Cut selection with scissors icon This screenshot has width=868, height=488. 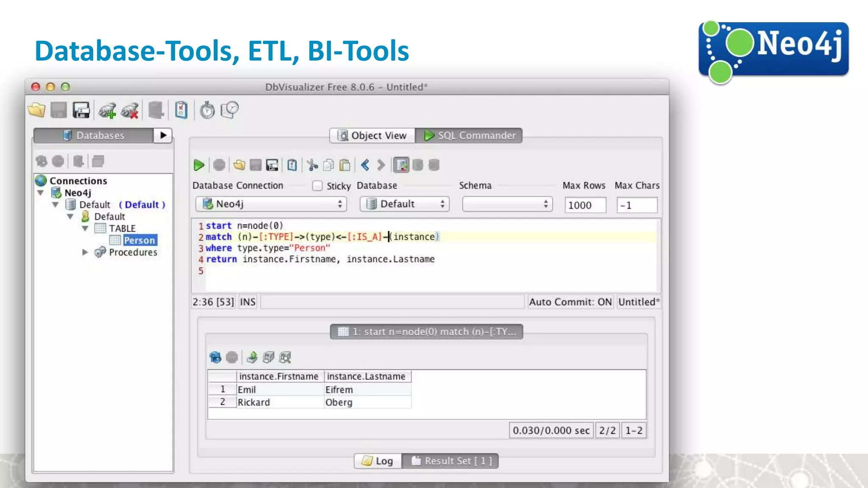(313, 165)
